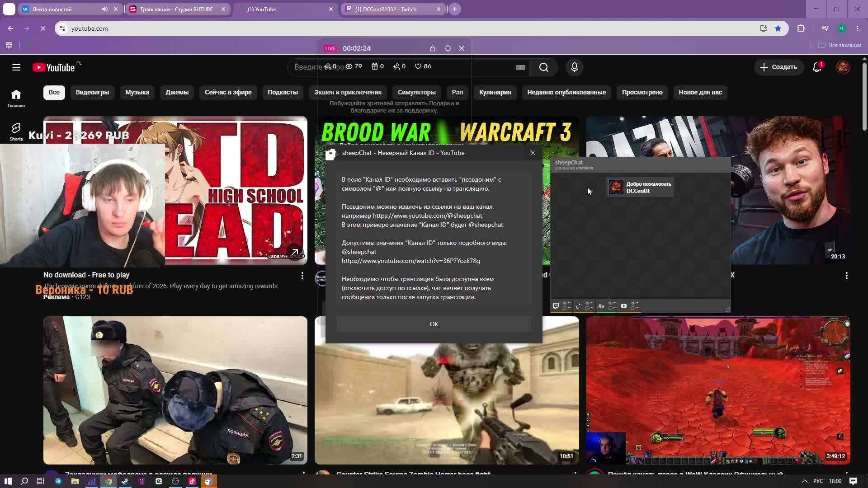The width and height of the screenshot is (868, 488).
Task: Show hidden system tray icons
Action: [804, 481]
